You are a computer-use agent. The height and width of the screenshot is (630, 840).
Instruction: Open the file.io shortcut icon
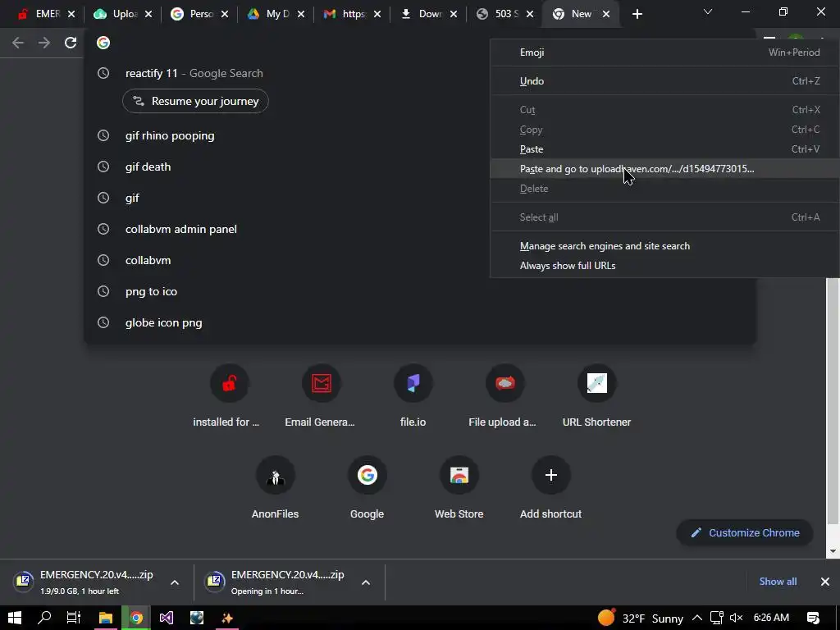[x=413, y=383]
